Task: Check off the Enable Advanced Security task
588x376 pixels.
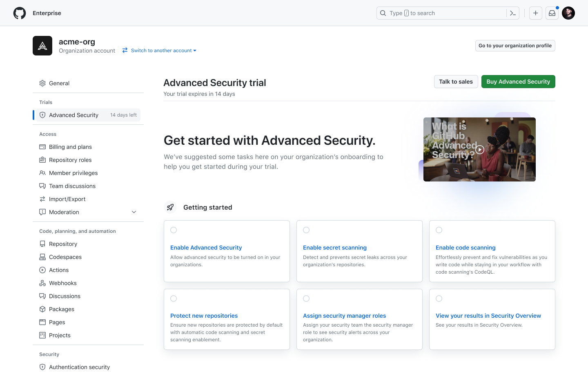Action: pos(174,230)
